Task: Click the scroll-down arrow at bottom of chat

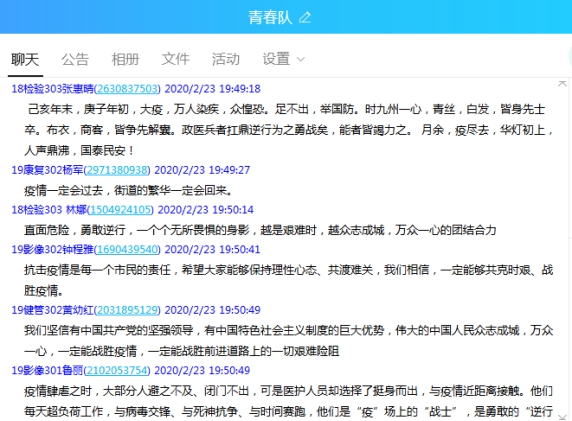Action: tap(562, 417)
